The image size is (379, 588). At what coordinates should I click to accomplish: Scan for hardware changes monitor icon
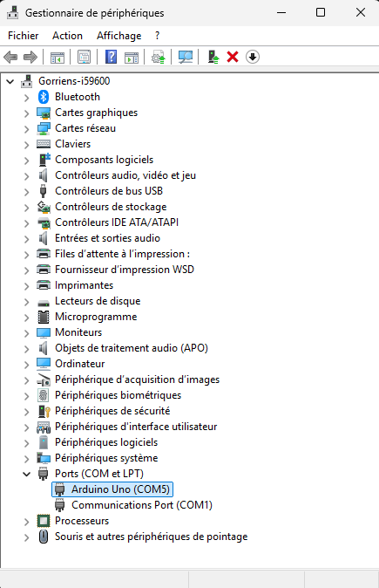tap(186, 57)
